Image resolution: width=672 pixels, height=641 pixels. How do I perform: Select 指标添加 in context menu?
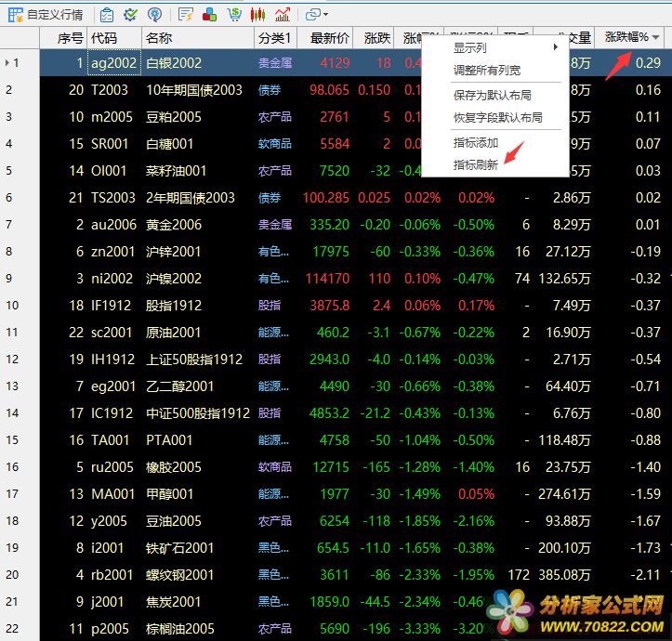coord(476,143)
